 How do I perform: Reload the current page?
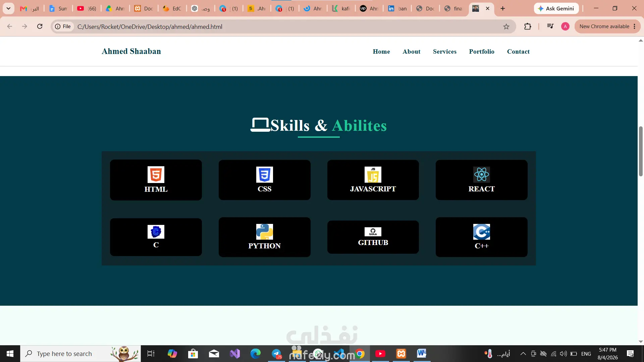point(40,26)
